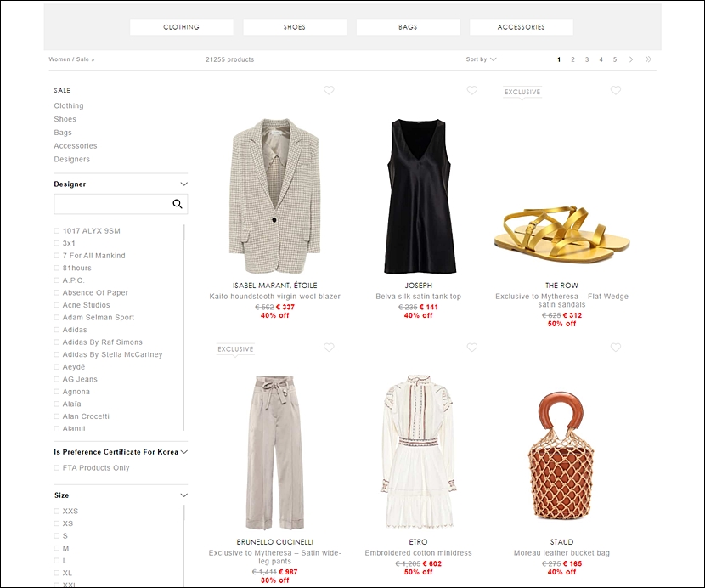Go to results page 3
Screen dimensions: 705x588
click(x=587, y=59)
